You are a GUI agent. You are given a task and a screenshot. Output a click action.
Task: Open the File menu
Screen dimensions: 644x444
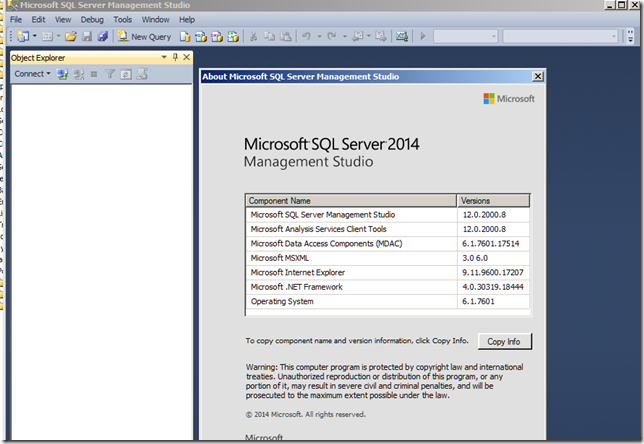[16, 19]
